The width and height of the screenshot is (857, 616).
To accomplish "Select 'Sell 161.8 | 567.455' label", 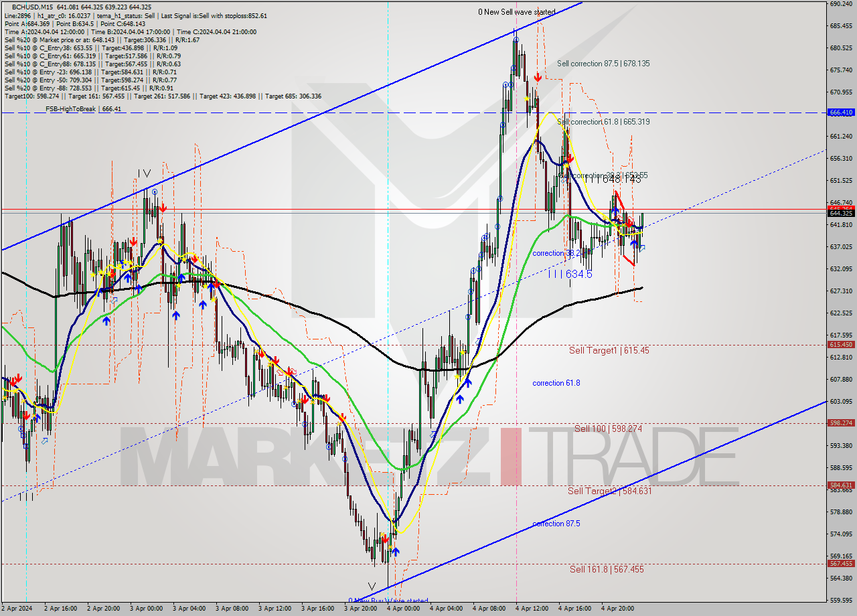I will point(607,569).
